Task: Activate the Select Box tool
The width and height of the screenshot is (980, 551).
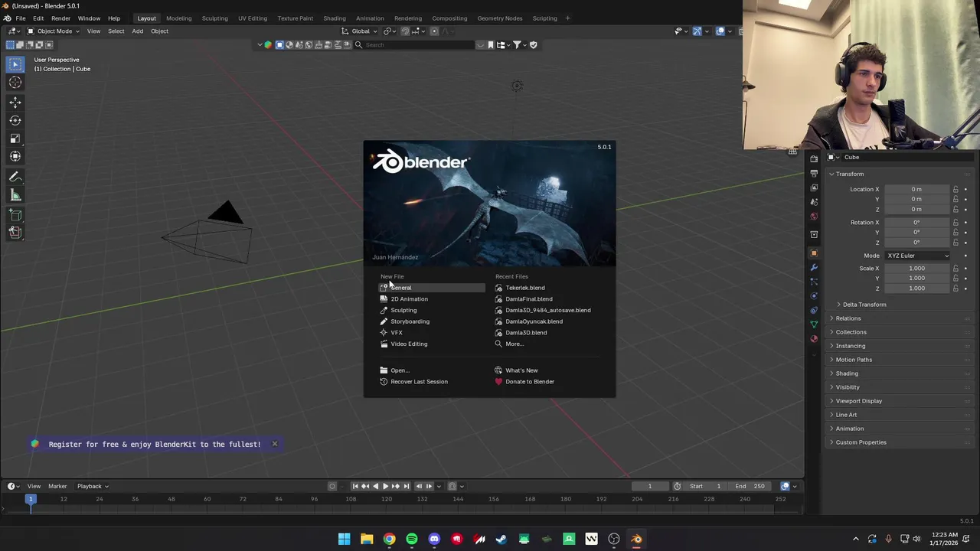Action: 15,64
